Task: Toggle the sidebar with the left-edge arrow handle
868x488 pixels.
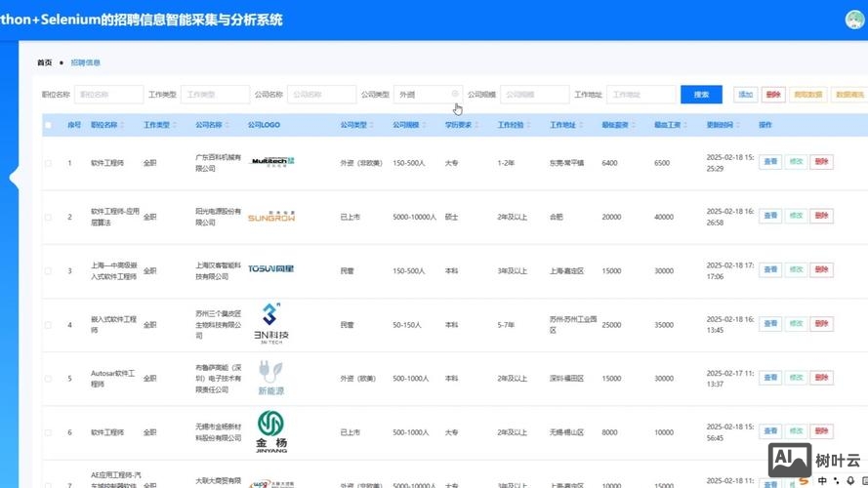Action: point(14,179)
